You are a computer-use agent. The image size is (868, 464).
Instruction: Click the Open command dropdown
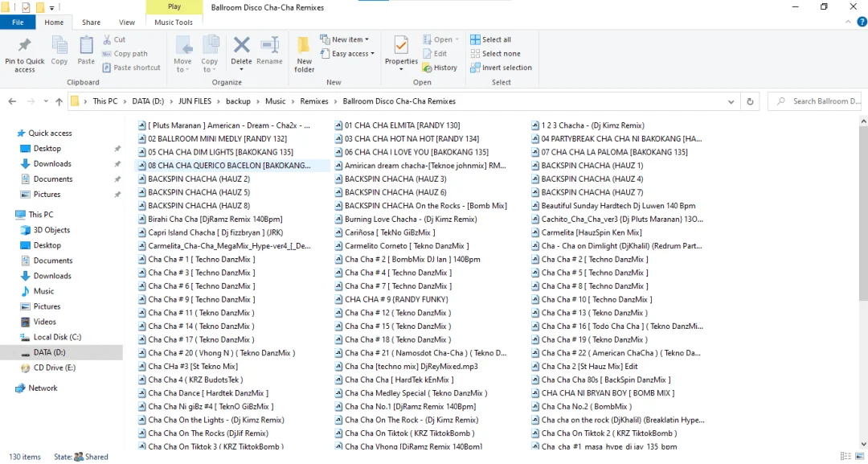tap(441, 39)
